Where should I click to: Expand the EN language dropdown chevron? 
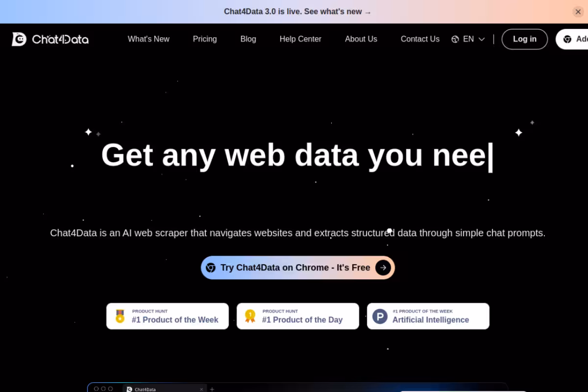coord(482,39)
